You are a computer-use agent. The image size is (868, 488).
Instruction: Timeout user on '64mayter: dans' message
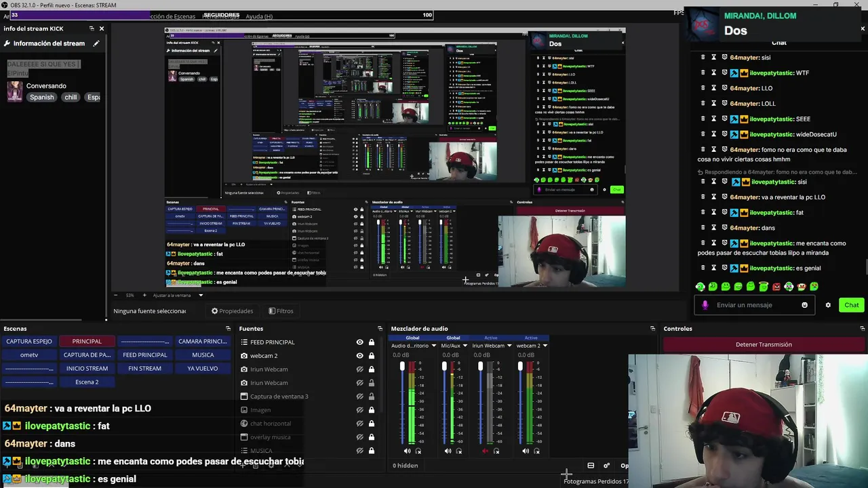(713, 228)
